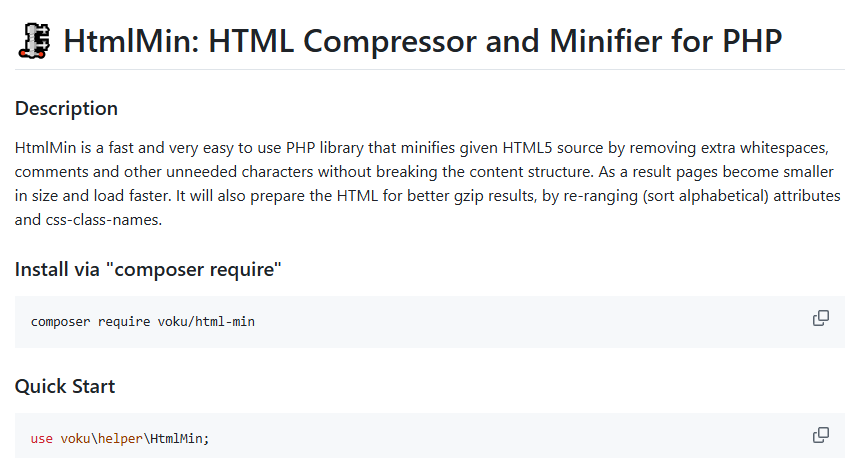Click the Install via "composer require" heading
Viewport: 868px width, 458px height.
point(148,269)
